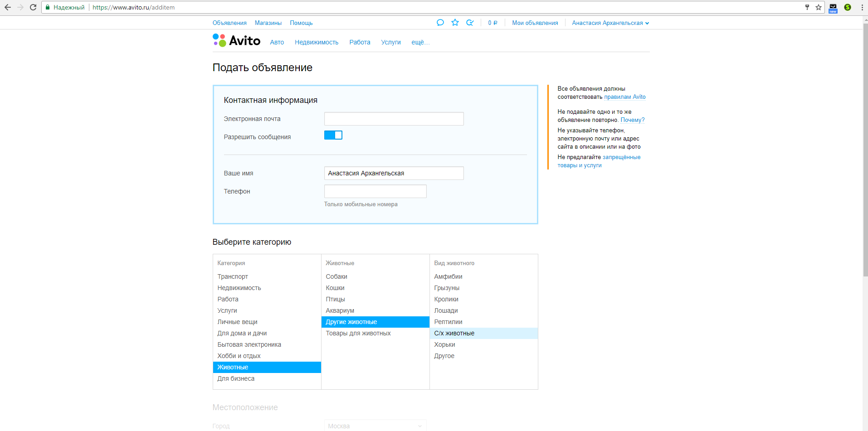The width and height of the screenshot is (868, 431).
Task: Pick Хорьки animal type
Action: [x=484, y=344]
